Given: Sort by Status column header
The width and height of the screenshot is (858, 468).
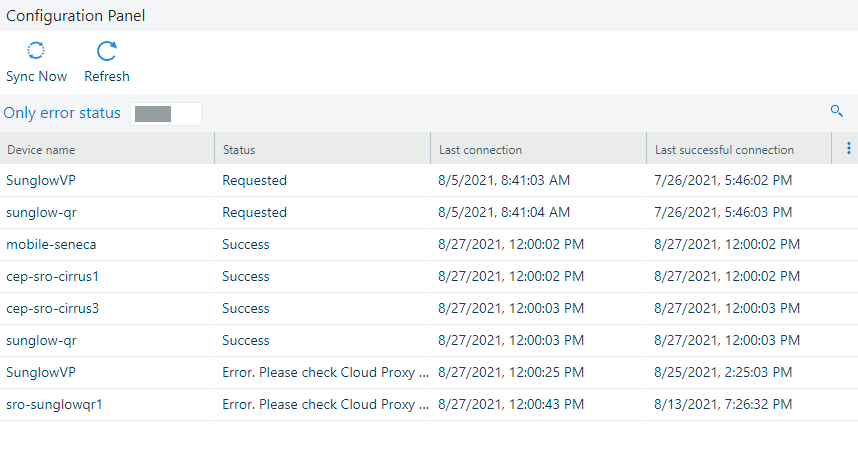Looking at the screenshot, I should 239,150.
